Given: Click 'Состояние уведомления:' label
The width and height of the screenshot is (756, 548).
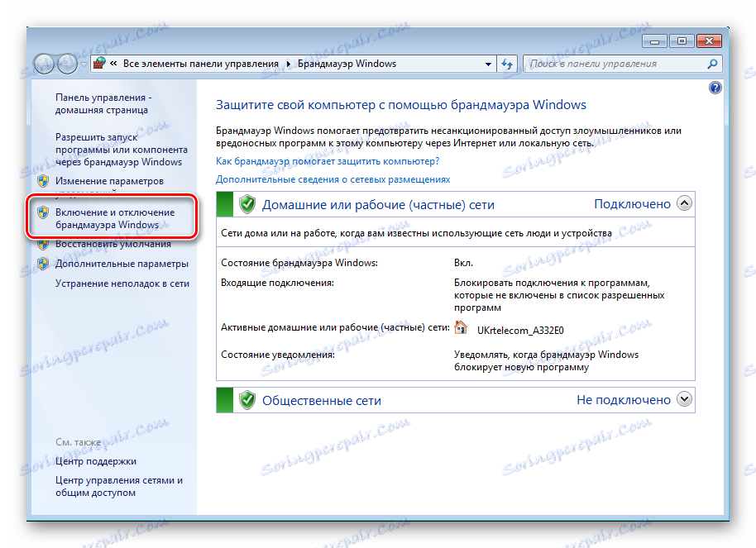Looking at the screenshot, I should pyautogui.click(x=278, y=355).
